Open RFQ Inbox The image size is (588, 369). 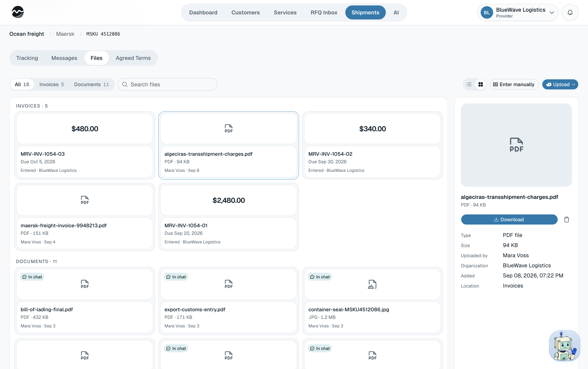click(324, 12)
